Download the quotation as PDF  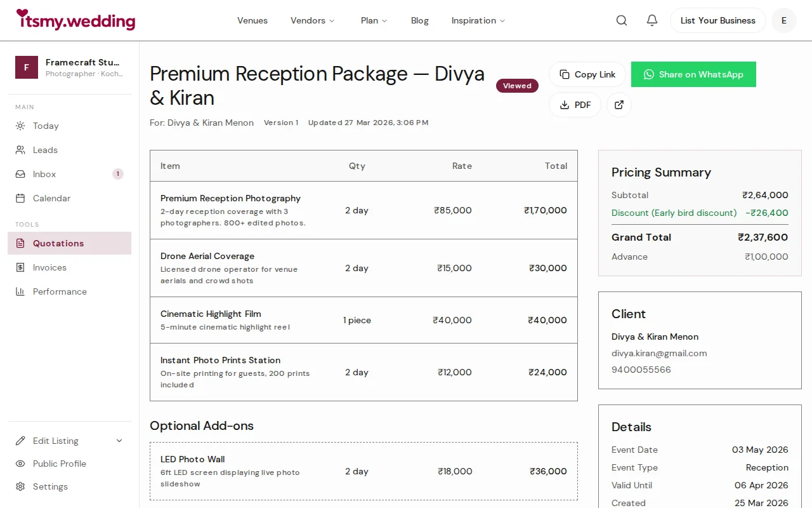[575, 105]
